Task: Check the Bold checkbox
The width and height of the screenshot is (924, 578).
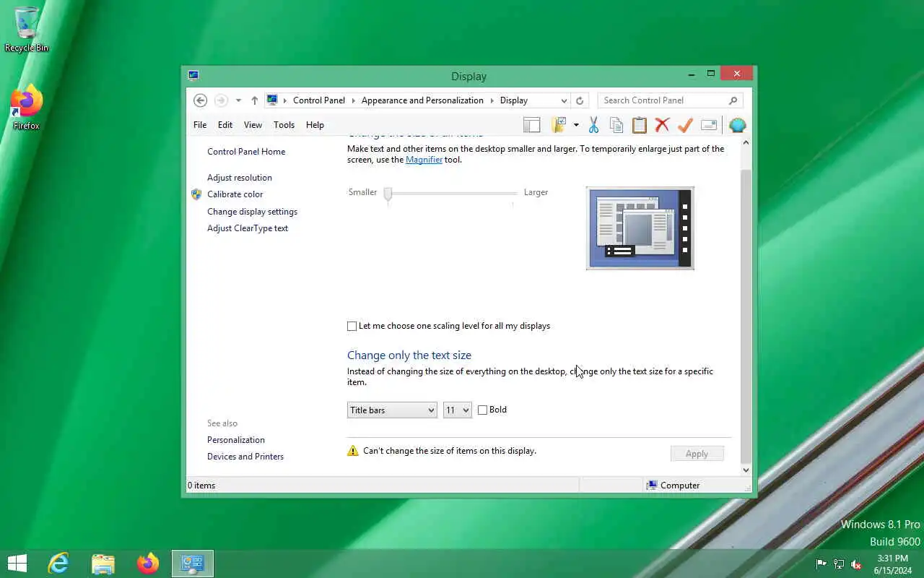Action: (x=483, y=410)
